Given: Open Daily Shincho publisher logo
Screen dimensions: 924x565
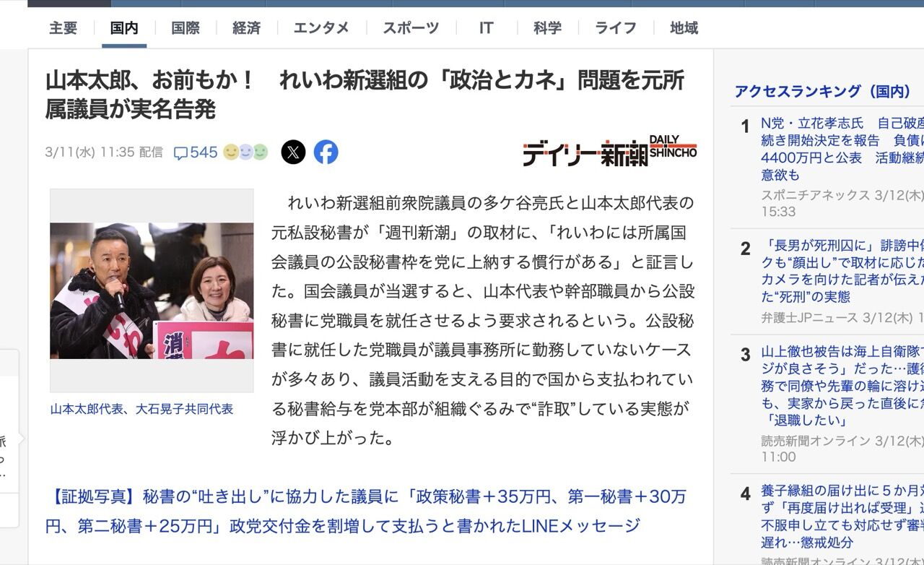Looking at the screenshot, I should click(x=610, y=151).
